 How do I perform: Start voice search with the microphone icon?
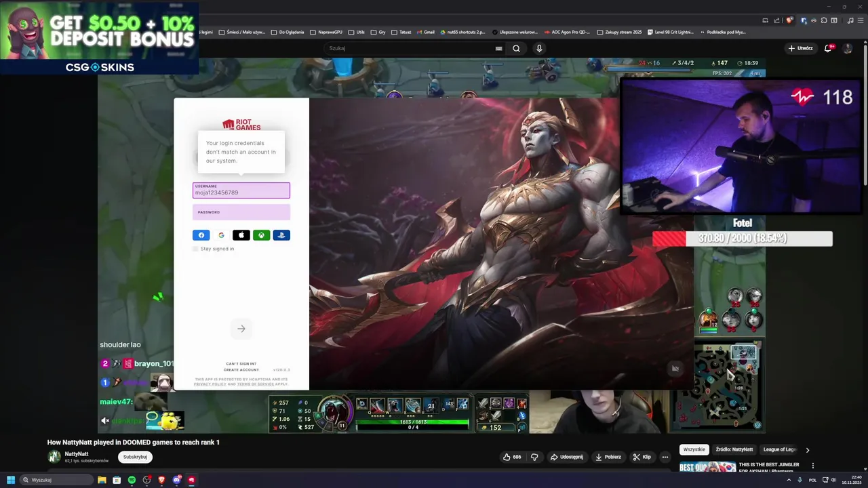coord(539,48)
